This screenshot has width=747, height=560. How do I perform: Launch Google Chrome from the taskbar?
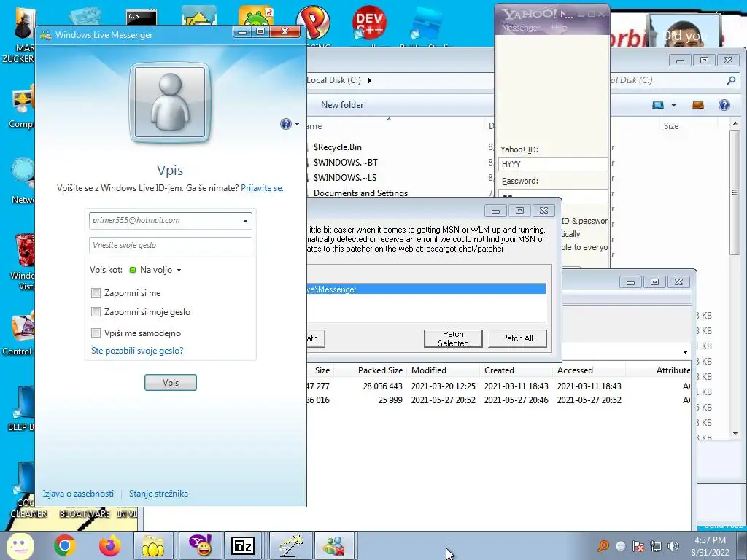(65, 545)
